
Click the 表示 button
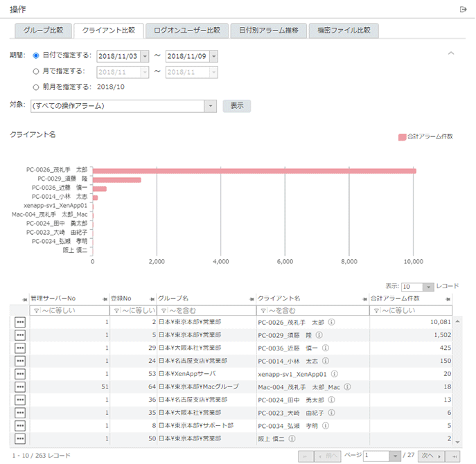point(236,106)
